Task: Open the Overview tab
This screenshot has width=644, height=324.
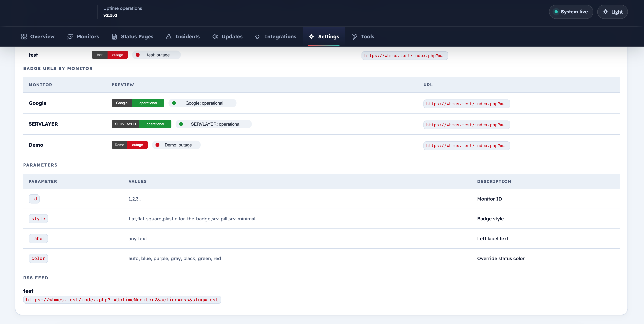Action: click(x=38, y=37)
